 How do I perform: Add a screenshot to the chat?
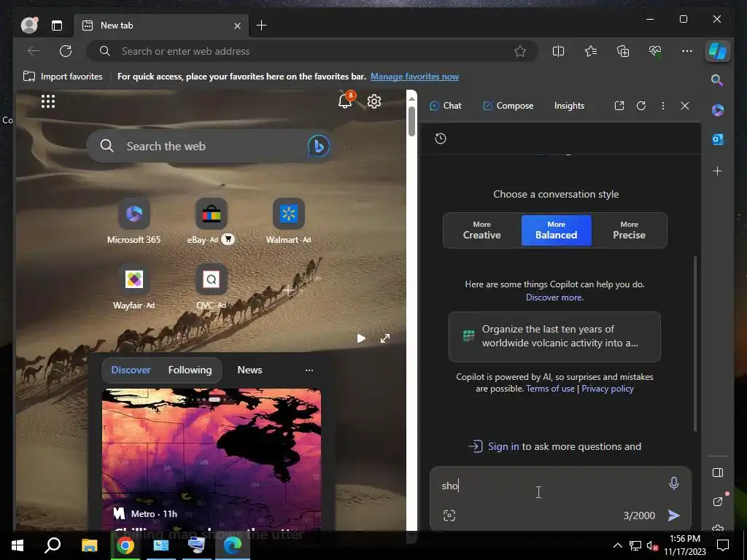449,516
